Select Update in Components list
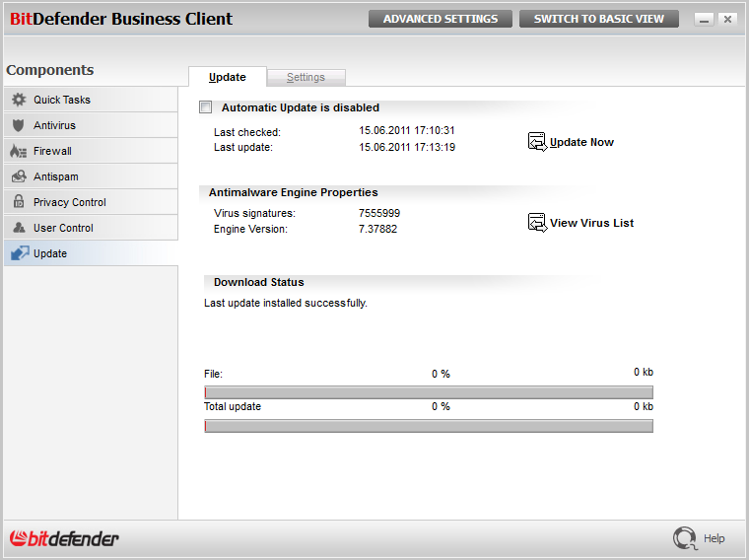749x560 pixels. pyautogui.click(x=91, y=253)
